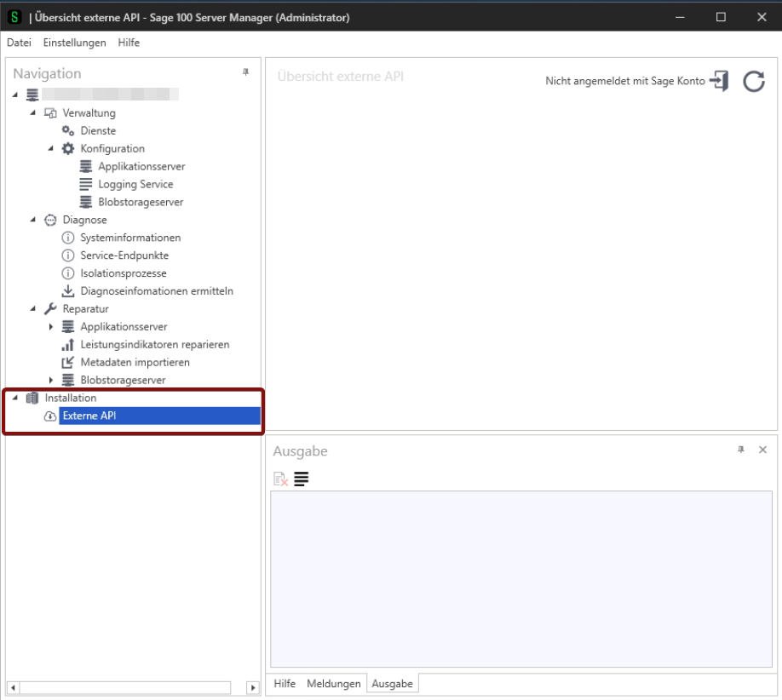The image size is (782, 700).
Task: Click Nicht angemeldet mit Sage Konto text
Action: [625, 81]
